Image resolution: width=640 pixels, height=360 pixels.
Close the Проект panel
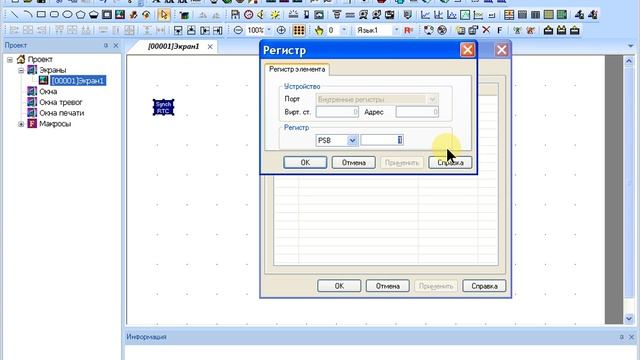[116, 45]
